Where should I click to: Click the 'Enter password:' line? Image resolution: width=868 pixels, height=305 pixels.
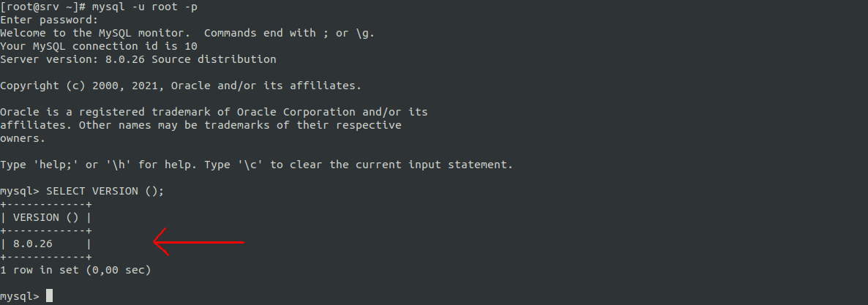tap(49, 20)
